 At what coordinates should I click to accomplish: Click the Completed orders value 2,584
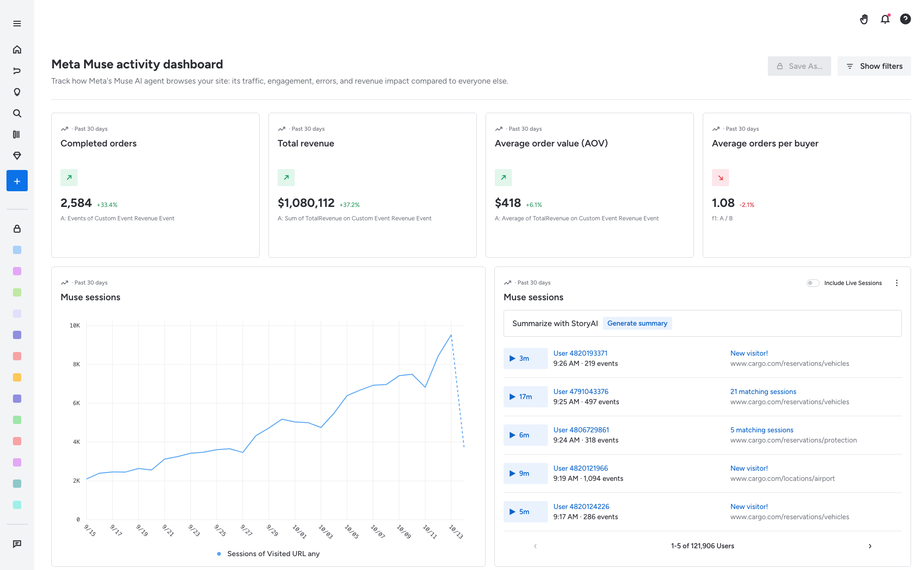click(x=76, y=203)
